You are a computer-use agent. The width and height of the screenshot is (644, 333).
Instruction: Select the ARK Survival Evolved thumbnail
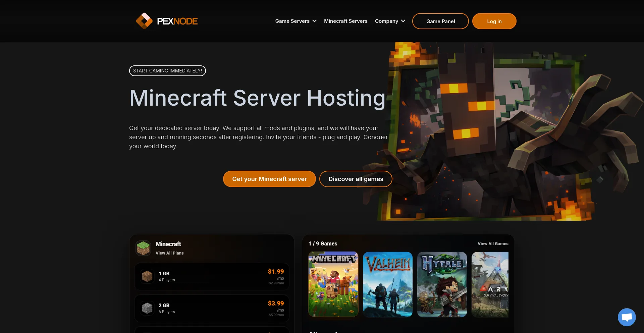click(490, 284)
